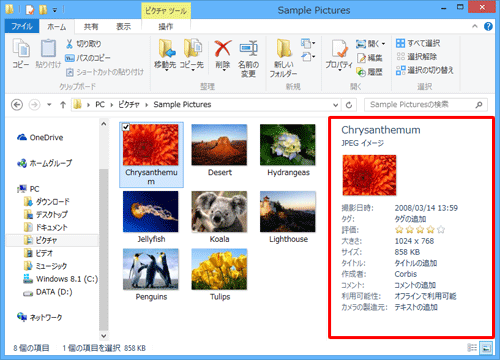This screenshot has height=360, width=500.
Task: Switch to large icons view in status bar
Action: 486,348
